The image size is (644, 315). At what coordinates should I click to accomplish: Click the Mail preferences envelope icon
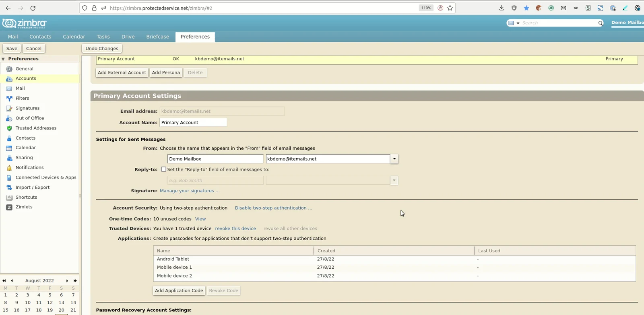pos(9,89)
